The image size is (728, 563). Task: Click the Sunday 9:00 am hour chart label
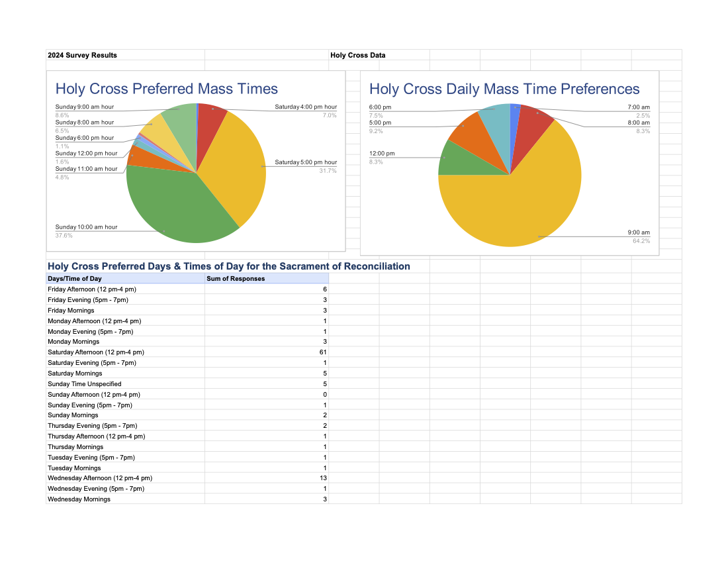(84, 107)
